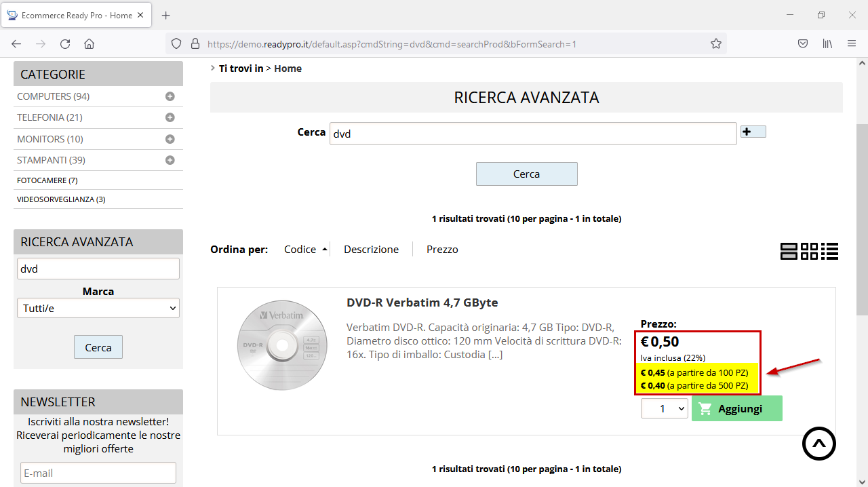868x487 pixels.
Task: Expand the STAMPANTI category plus icon
Action: pos(170,160)
